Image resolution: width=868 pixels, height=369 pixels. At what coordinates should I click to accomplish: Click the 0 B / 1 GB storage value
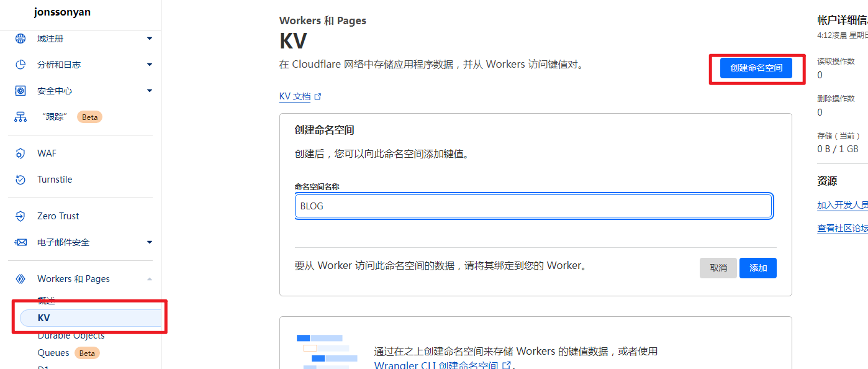(x=838, y=149)
